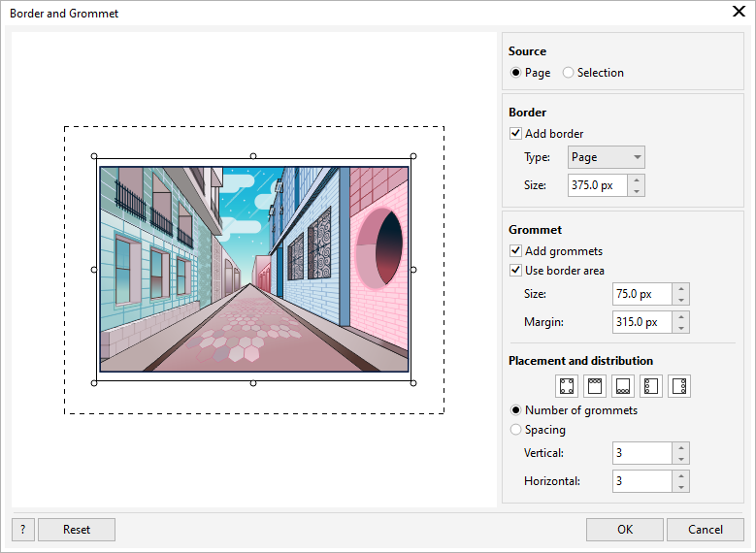Confirm with the OK button
This screenshot has height=553, width=756.
point(625,530)
